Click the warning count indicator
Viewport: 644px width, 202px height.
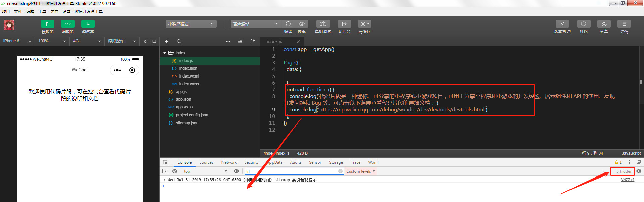(x=618, y=162)
